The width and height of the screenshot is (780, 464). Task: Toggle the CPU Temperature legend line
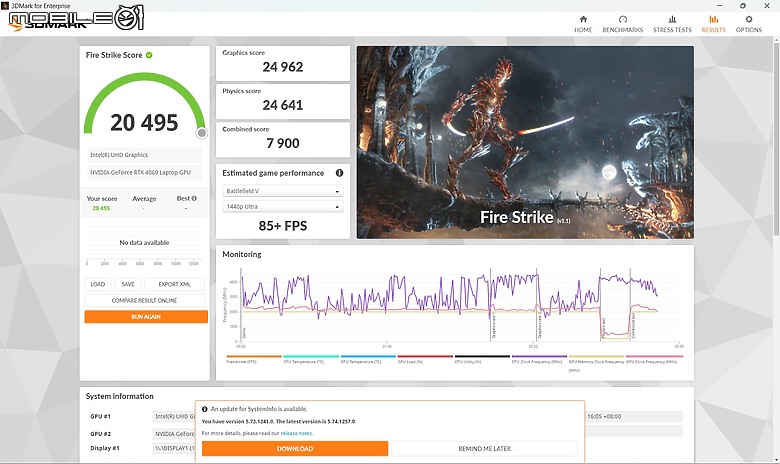311,359
